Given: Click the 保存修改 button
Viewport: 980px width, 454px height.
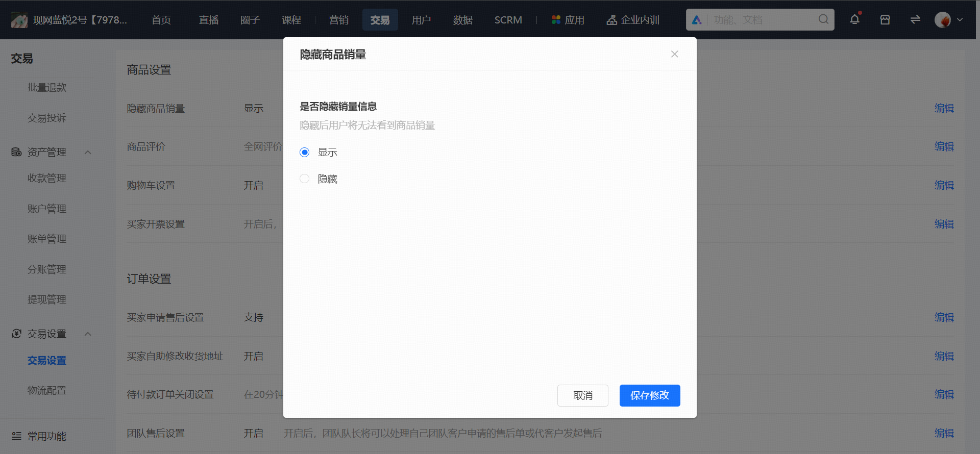Looking at the screenshot, I should tap(650, 395).
